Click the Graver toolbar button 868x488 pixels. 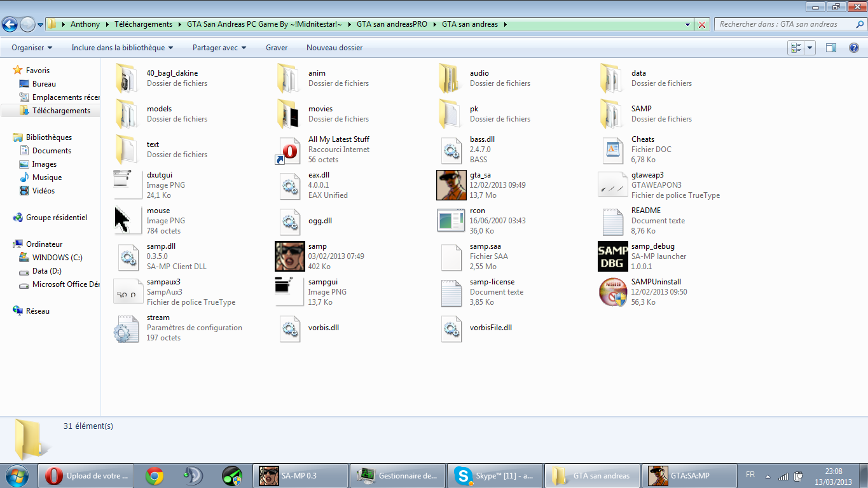pos(277,48)
